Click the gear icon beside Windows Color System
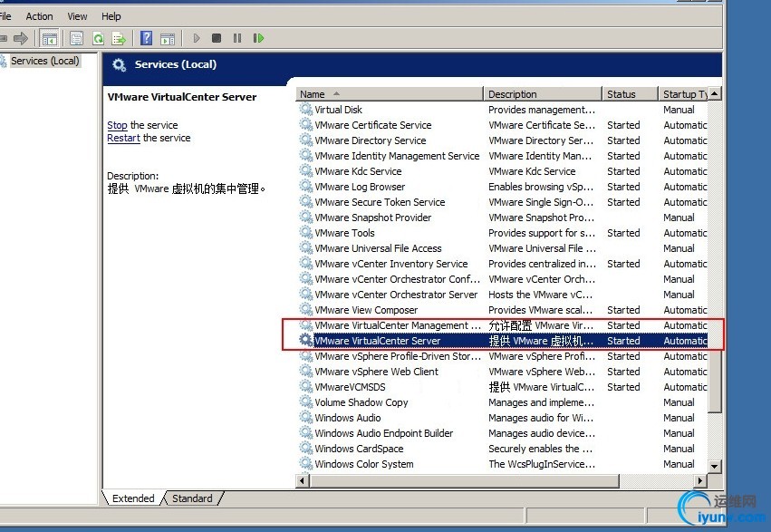 [x=306, y=464]
